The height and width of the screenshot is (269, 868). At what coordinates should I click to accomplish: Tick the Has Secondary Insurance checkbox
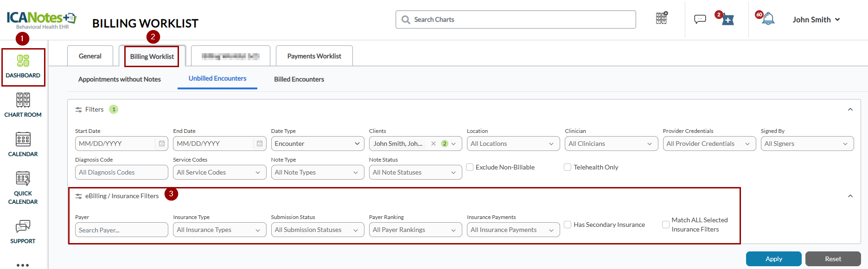pos(568,225)
